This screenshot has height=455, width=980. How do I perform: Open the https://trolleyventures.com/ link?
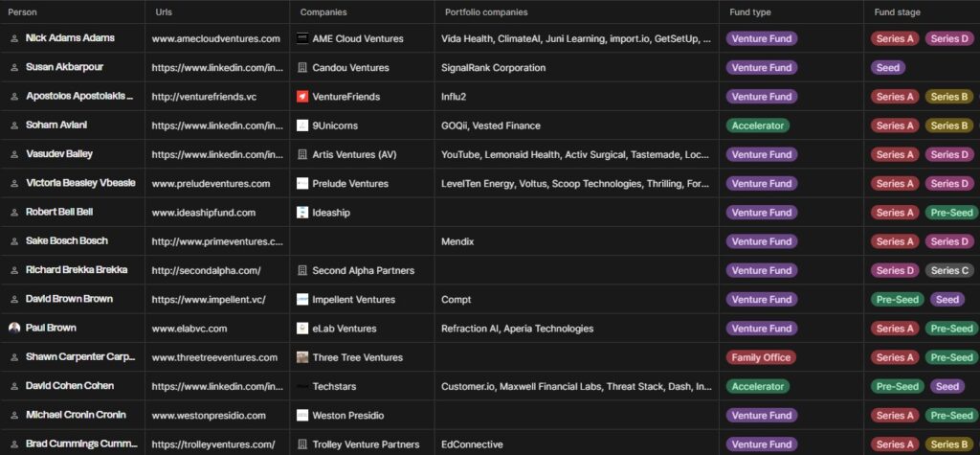[x=213, y=444]
